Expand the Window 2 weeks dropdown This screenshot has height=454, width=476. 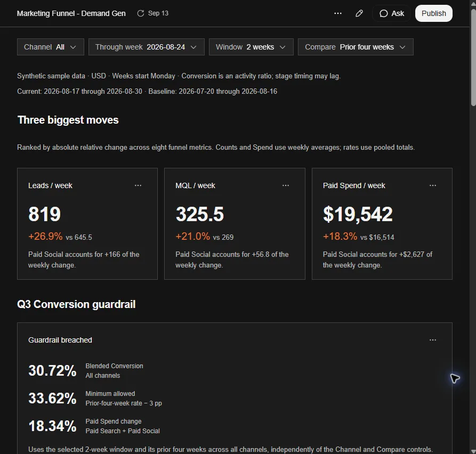pos(251,47)
